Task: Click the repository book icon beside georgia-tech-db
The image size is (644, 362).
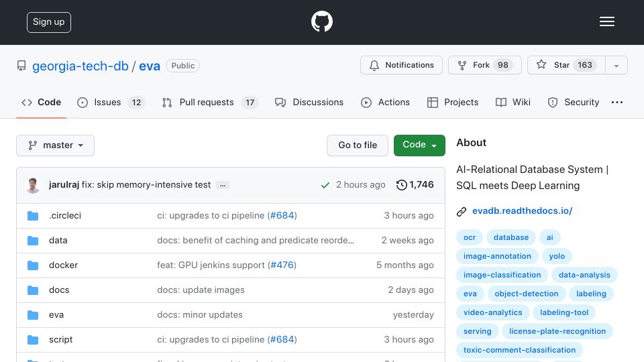Action: 21,66
